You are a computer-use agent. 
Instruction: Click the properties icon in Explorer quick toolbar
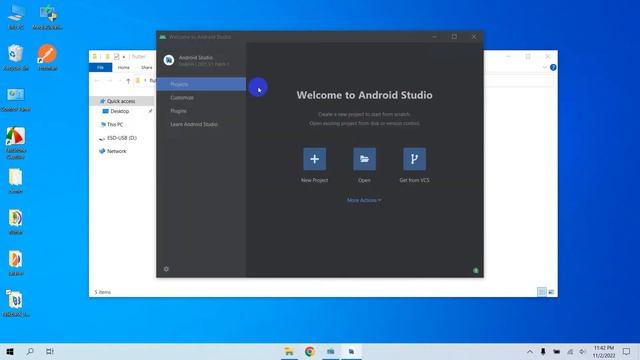(117, 56)
